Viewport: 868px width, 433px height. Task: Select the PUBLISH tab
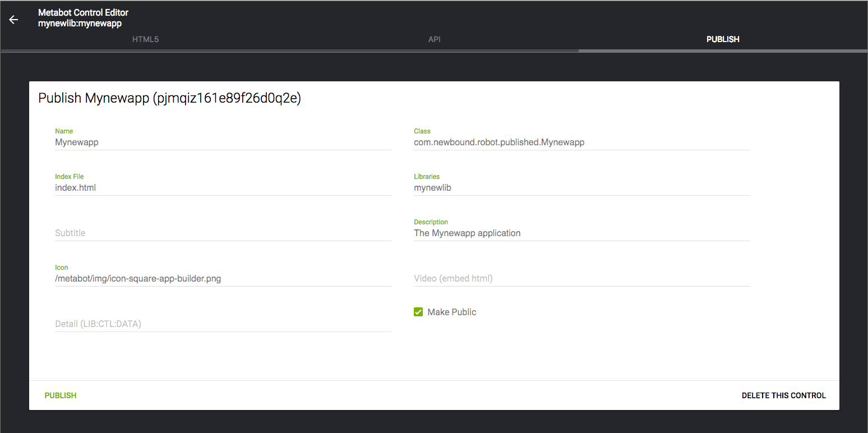[x=723, y=39]
